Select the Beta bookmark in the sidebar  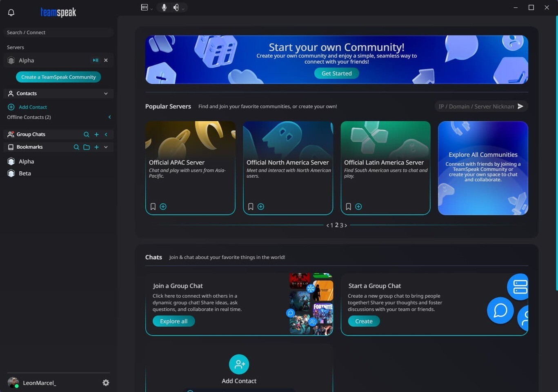24,173
